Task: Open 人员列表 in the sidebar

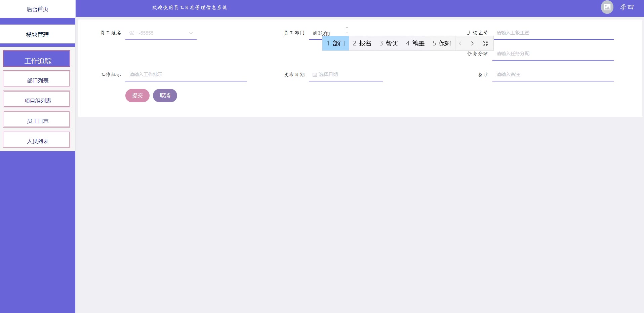Action: 37,140
